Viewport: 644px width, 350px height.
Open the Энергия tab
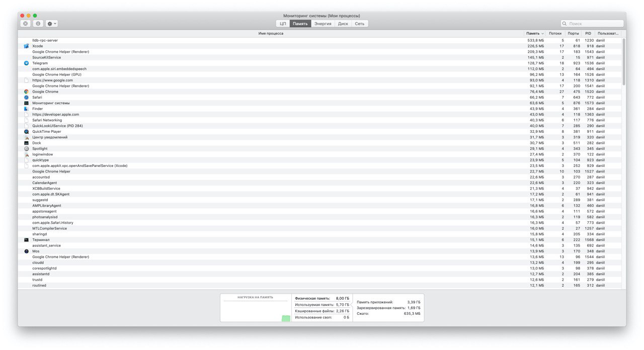tap(323, 24)
